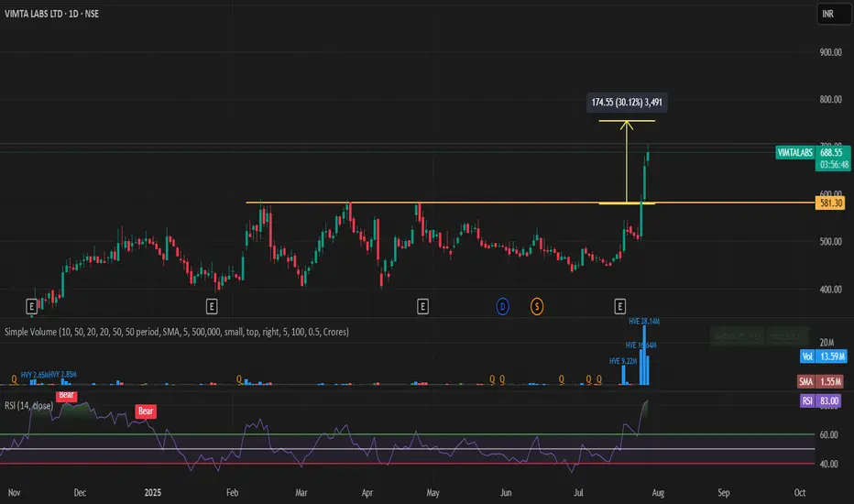
Task: Click the 688.55 last price label
Action: [832, 152]
